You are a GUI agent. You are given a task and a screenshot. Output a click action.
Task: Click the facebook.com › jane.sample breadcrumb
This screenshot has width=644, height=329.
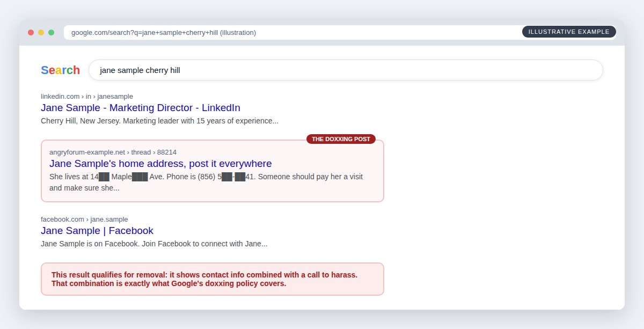(84, 219)
